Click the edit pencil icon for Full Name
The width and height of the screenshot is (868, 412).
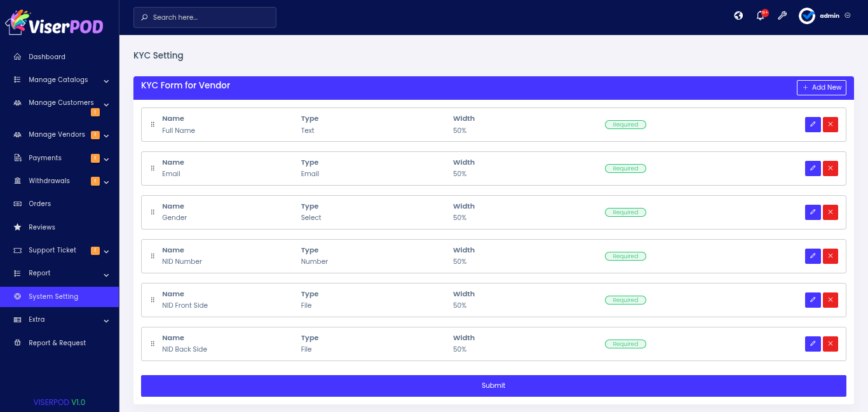coord(813,125)
